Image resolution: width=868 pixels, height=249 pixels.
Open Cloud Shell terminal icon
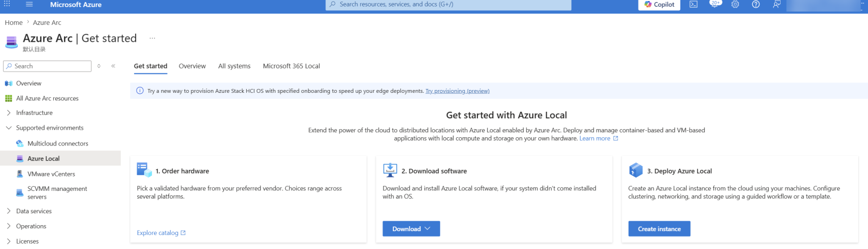[x=693, y=4]
